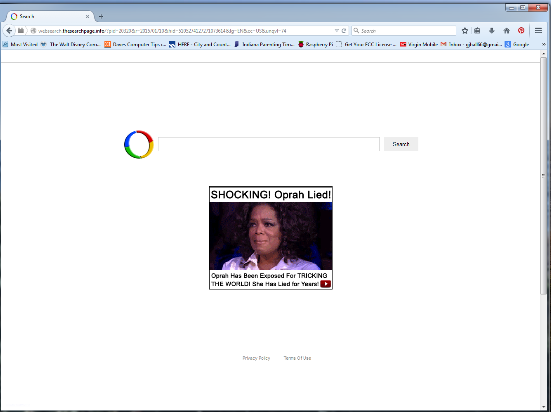Open the address bar history dropdown arrow
This screenshot has height=412, width=551.
336,31
